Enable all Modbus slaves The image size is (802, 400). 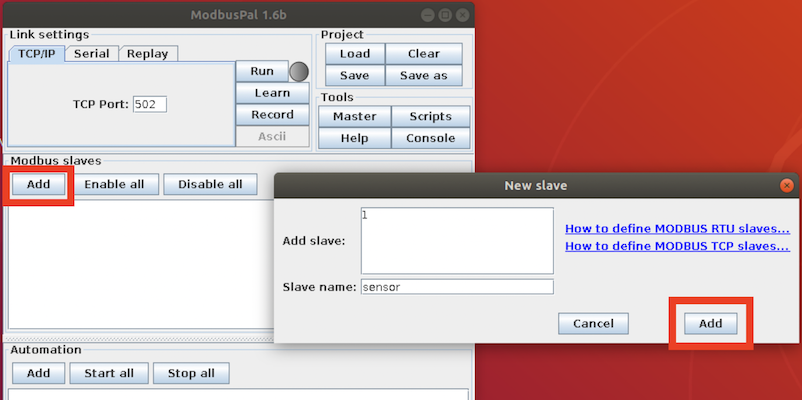[114, 184]
